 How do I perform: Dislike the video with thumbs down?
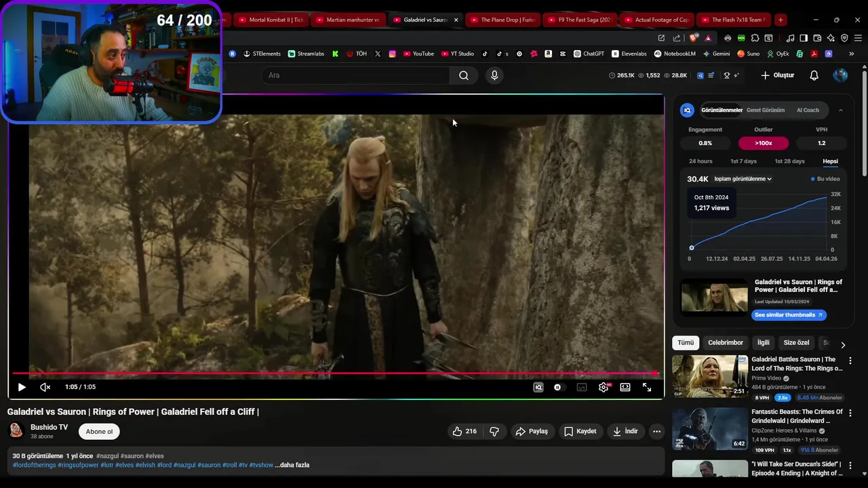(x=494, y=431)
